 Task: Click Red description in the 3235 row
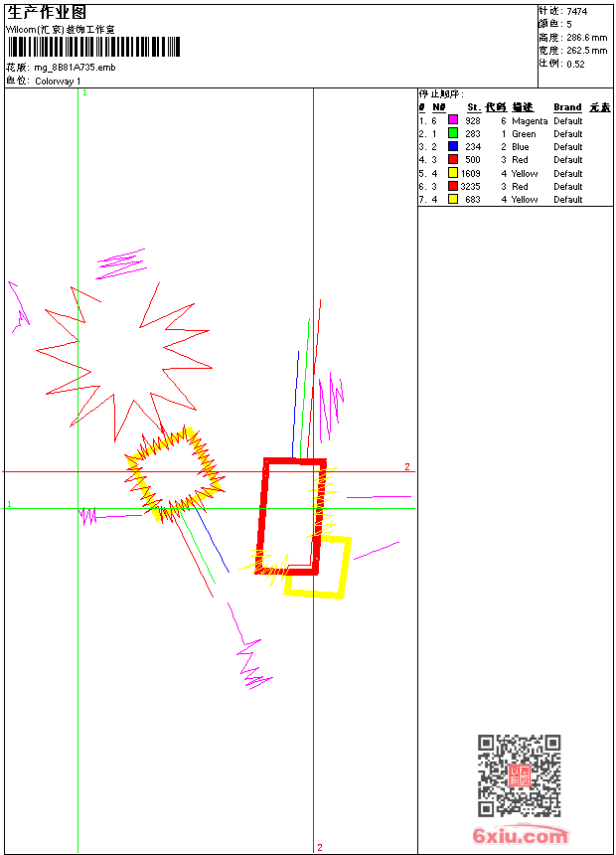(x=520, y=187)
